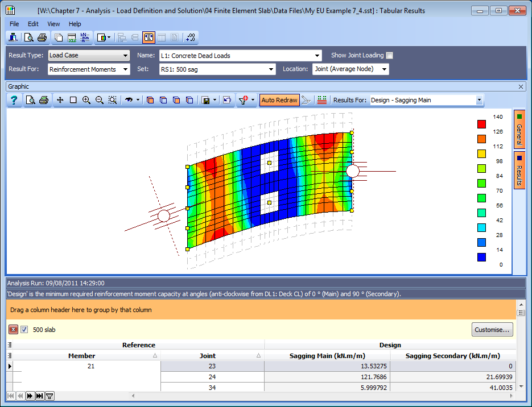Click the colour graphic window icon
This screenshot has width=532, height=407.
pos(101,38)
